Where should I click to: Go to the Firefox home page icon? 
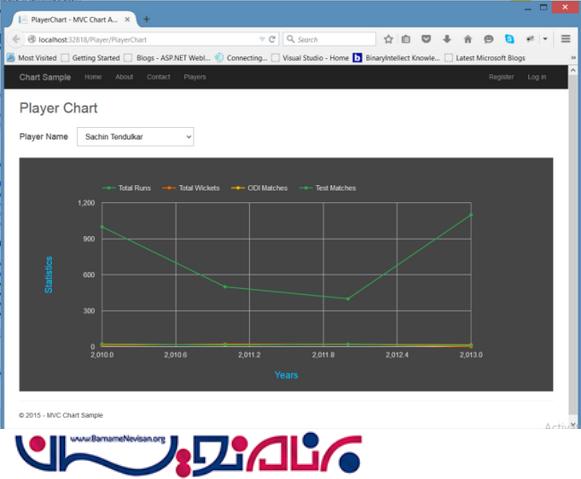point(468,39)
